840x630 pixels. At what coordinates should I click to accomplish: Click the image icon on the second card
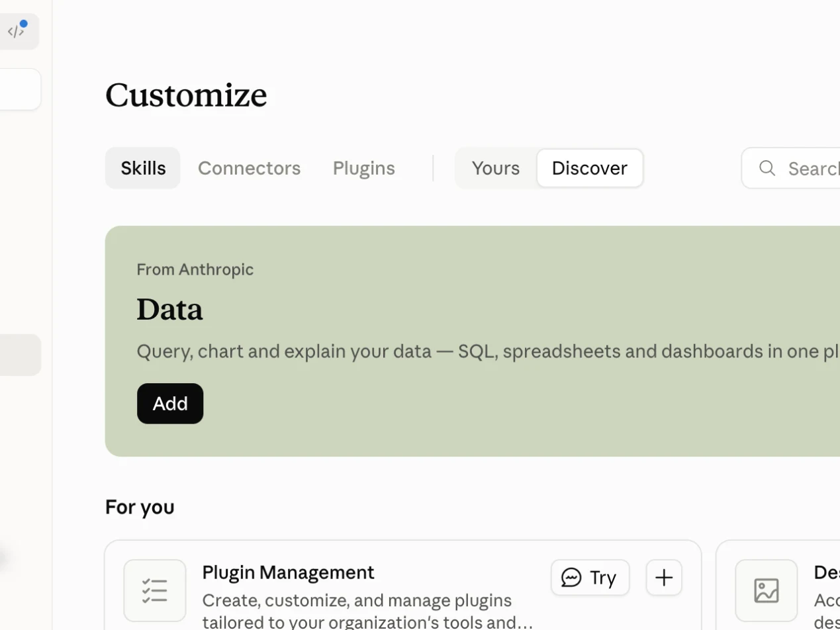coord(767,590)
